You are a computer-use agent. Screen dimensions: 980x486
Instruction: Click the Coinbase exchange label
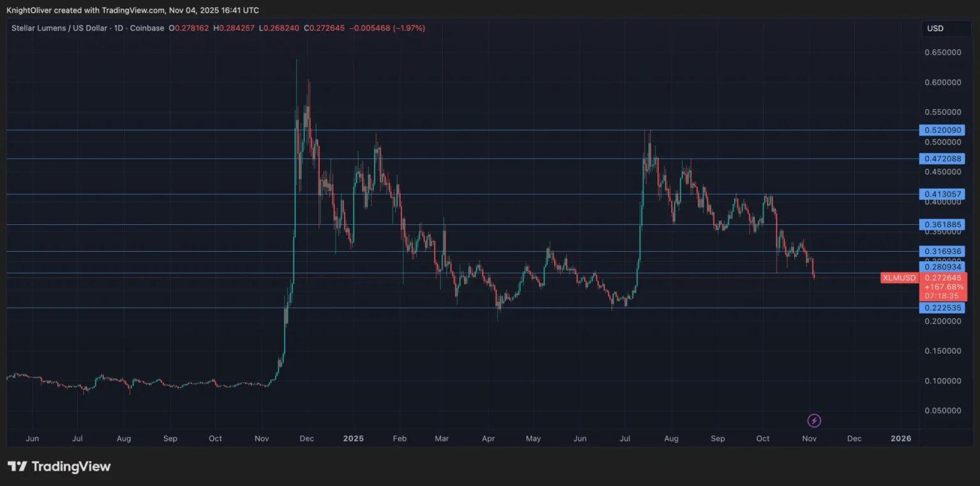[x=147, y=28]
